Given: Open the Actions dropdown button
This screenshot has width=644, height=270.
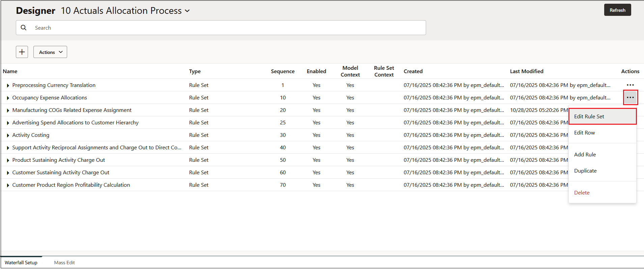Looking at the screenshot, I should click(x=50, y=52).
